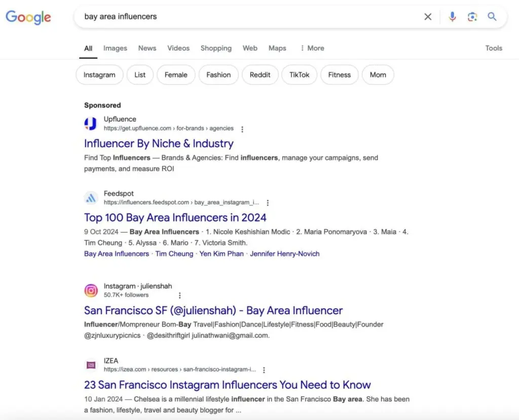Open Google Lens image search
The height and width of the screenshot is (420, 519).
tap(472, 17)
